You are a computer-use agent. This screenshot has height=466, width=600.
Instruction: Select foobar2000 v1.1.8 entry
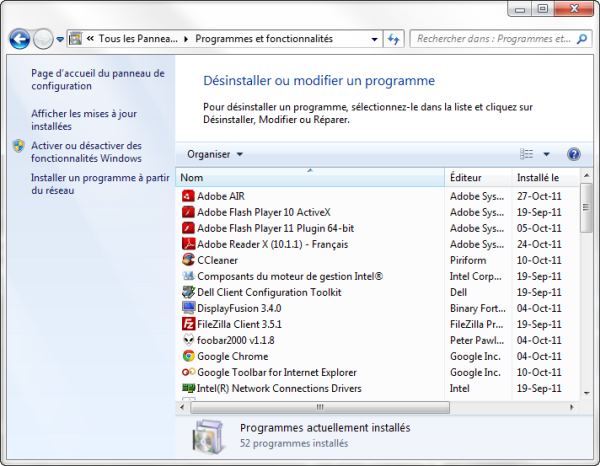coord(236,340)
